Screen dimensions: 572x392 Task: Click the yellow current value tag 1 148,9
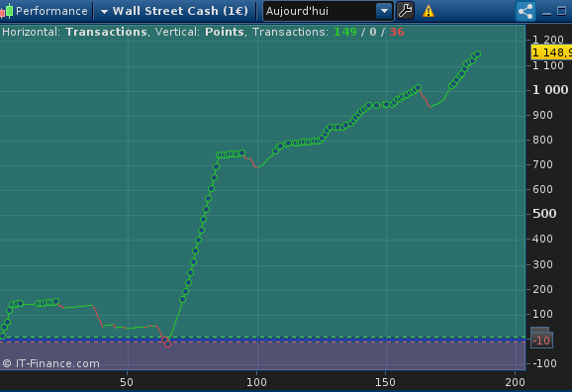point(551,52)
